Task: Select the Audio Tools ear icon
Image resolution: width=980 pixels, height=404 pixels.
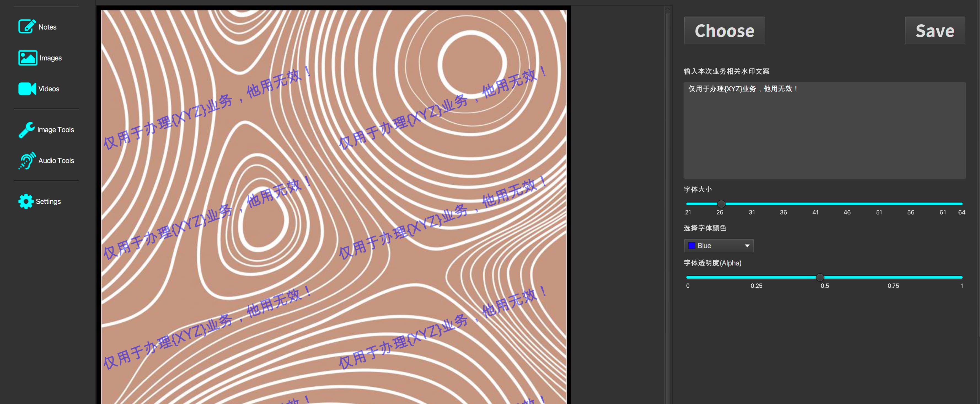Action: coord(27,161)
